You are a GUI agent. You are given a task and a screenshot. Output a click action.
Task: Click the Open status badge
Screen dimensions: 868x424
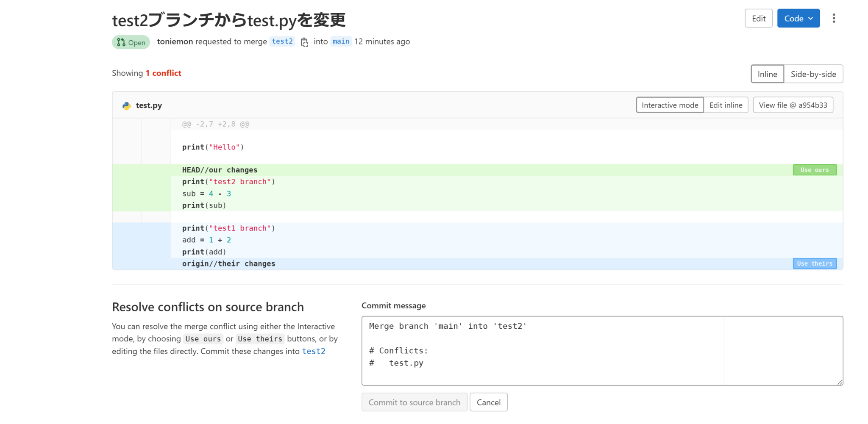131,42
